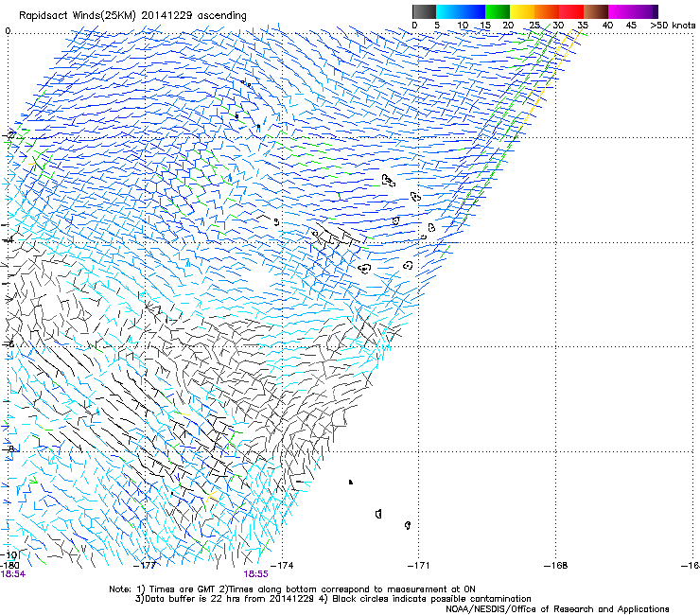Click the NOAA/NESDIS credit text
Viewport: 700px width, 615px height.
(557, 608)
